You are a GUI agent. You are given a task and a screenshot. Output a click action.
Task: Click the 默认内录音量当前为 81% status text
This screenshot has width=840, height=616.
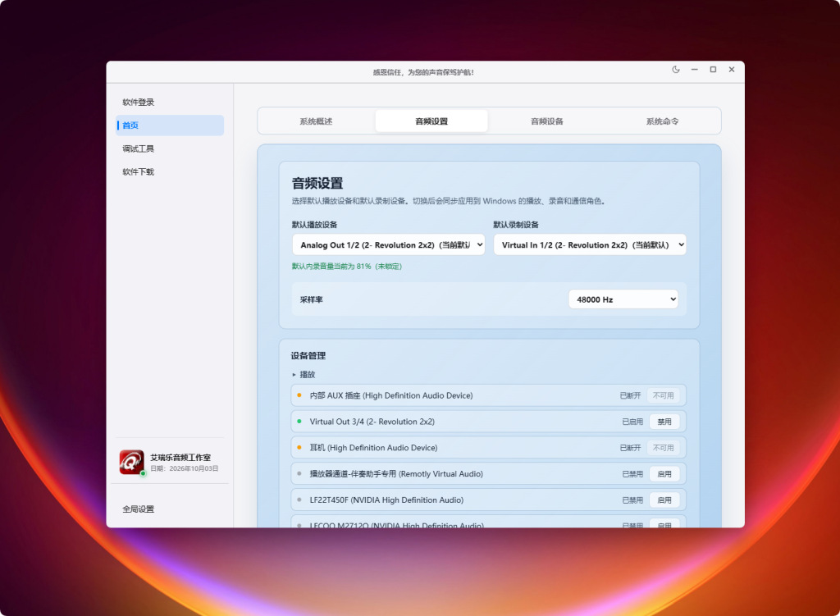tap(347, 267)
